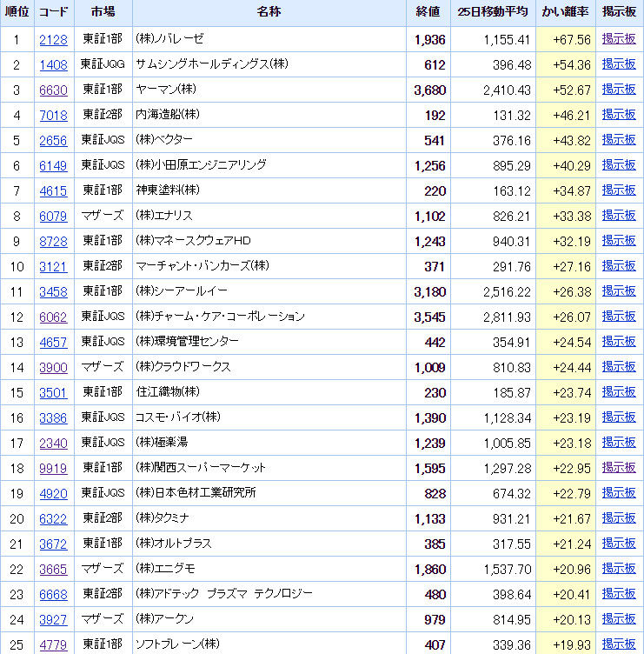
Task: Click the +19.93 deviation value
Action: tap(572, 645)
